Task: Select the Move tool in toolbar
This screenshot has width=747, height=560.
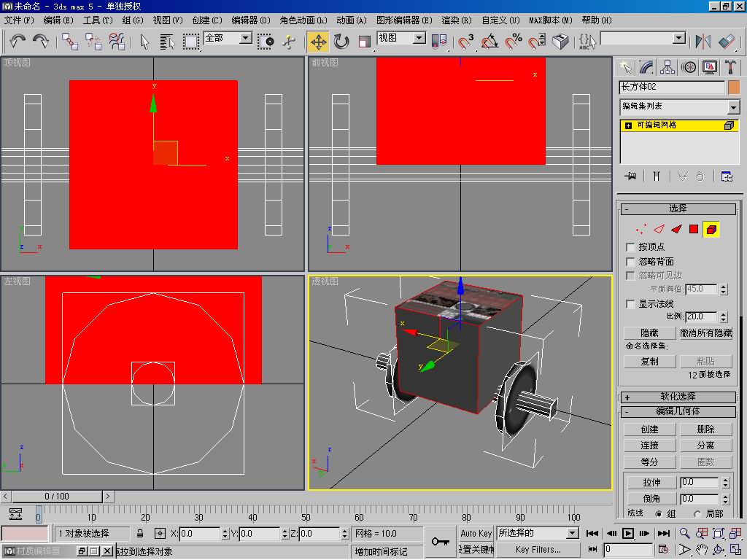Action: pyautogui.click(x=319, y=42)
